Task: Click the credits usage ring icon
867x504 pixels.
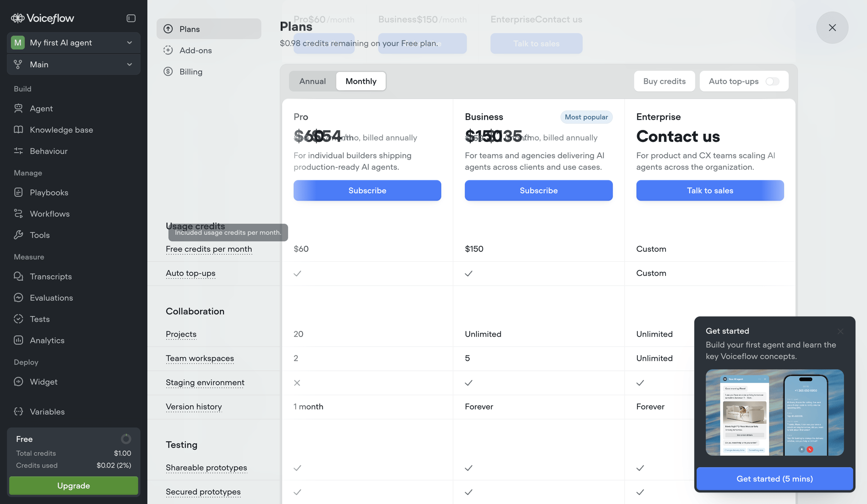Action: (126, 439)
